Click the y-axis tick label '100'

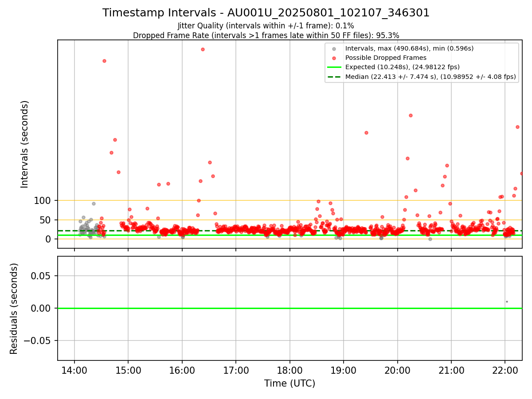(x=43, y=201)
